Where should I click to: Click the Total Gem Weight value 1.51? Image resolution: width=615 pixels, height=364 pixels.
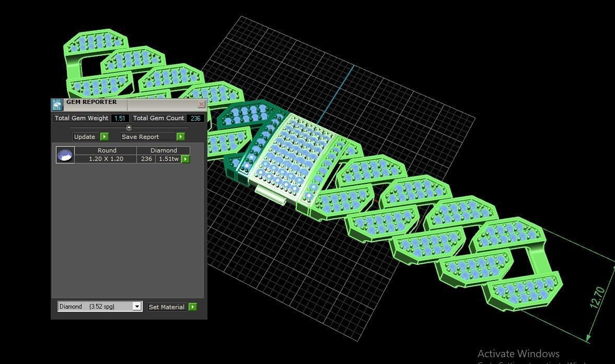coord(120,119)
